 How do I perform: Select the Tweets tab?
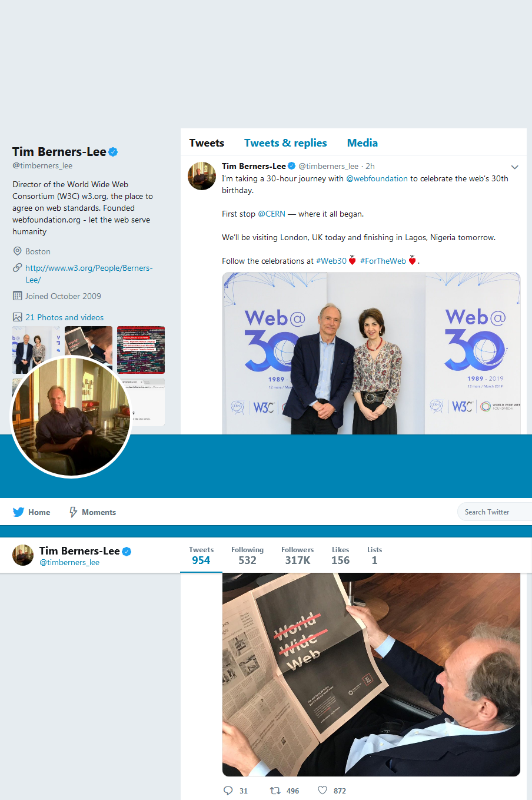207,143
